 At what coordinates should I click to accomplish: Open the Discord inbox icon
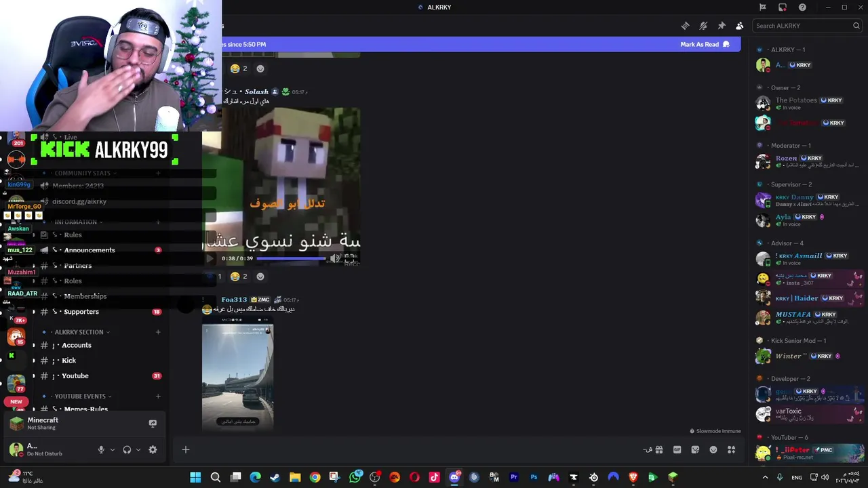[x=783, y=7]
